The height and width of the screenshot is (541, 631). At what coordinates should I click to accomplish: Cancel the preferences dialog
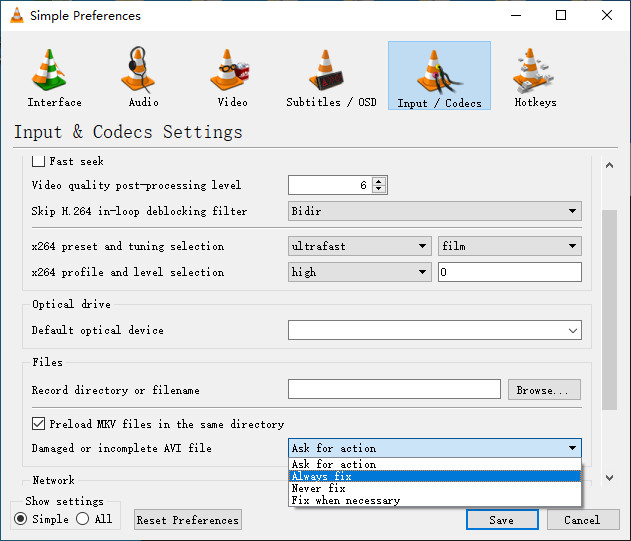(583, 520)
